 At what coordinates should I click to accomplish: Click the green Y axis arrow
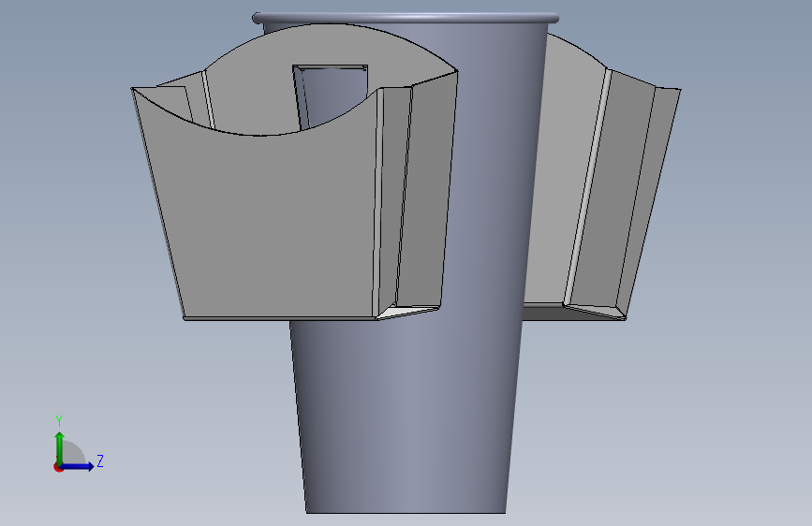click(60, 447)
